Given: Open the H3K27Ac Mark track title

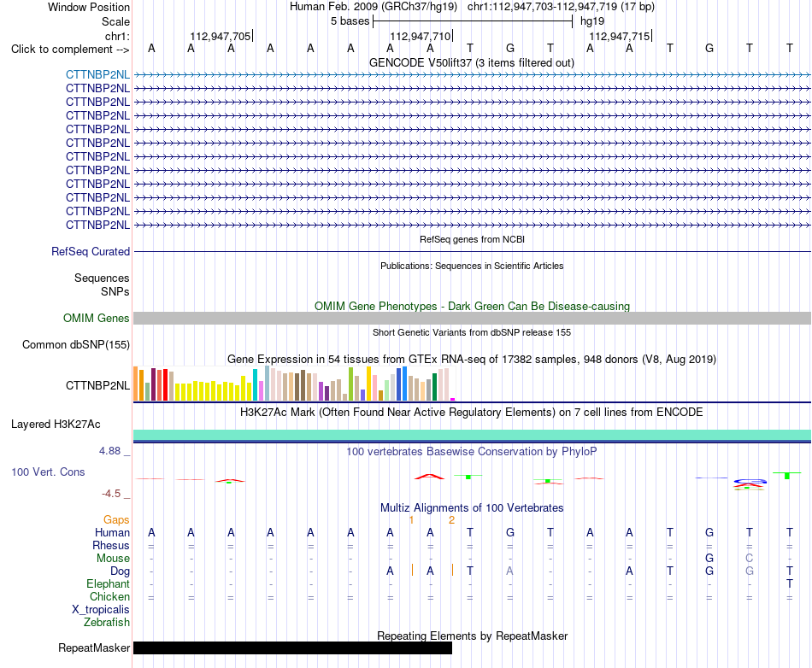Looking at the screenshot, I should click(x=472, y=413).
